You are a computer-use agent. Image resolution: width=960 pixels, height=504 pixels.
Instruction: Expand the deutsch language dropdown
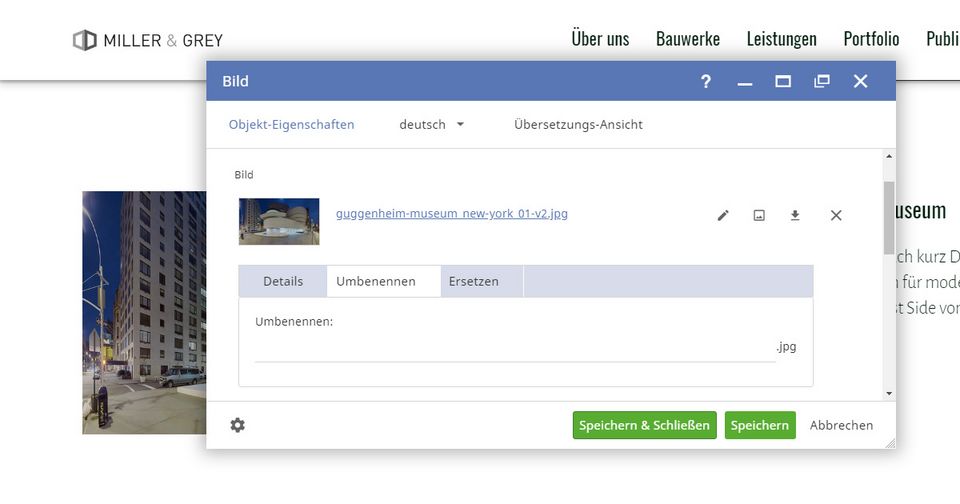432,125
